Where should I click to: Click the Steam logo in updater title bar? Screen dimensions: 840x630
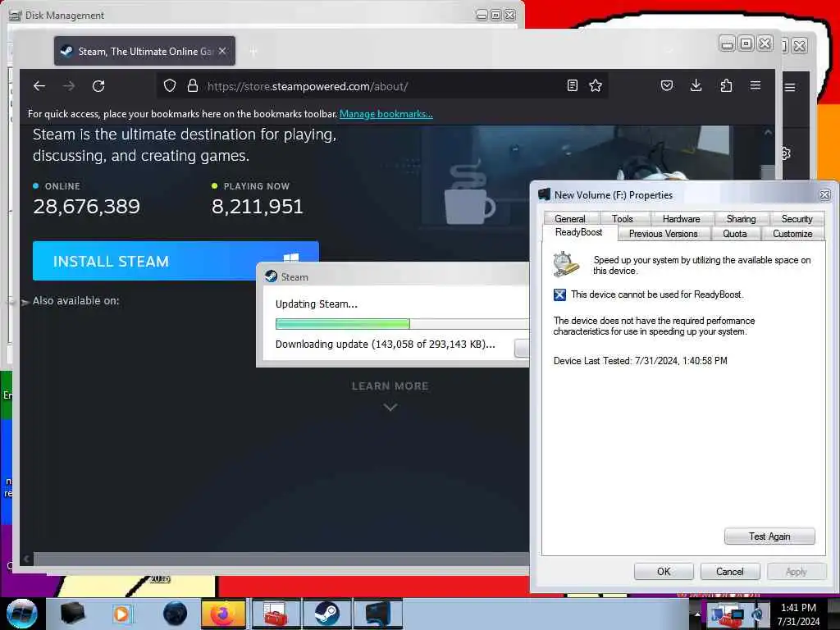[271, 276]
